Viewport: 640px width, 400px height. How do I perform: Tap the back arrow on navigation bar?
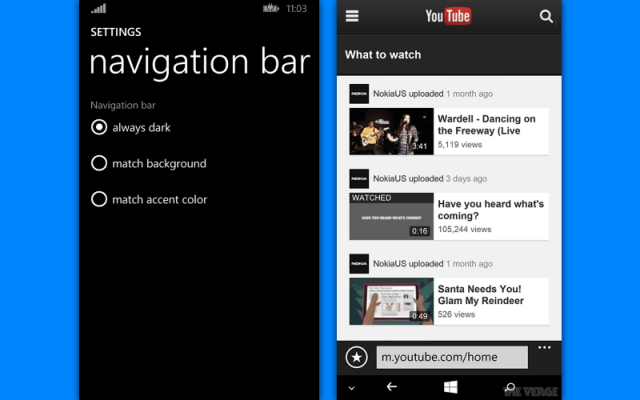pyautogui.click(x=392, y=387)
